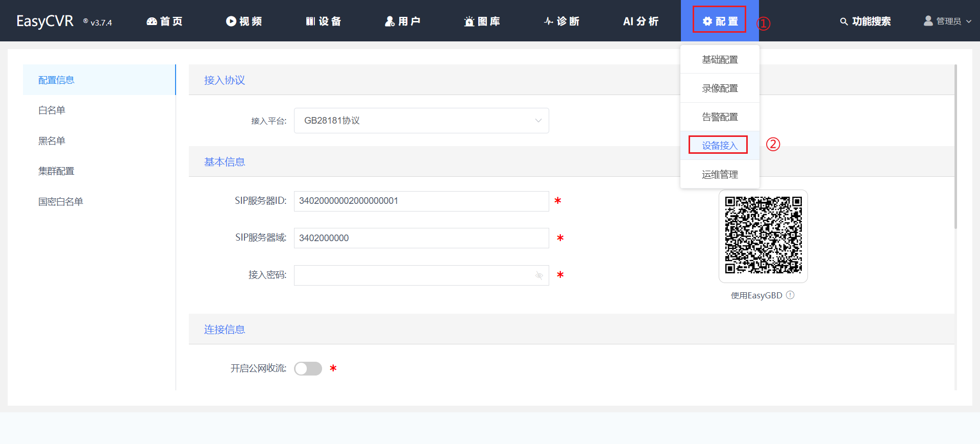Click the gallery alarm icon in navbar
The image size is (980, 444).
click(x=469, y=21)
